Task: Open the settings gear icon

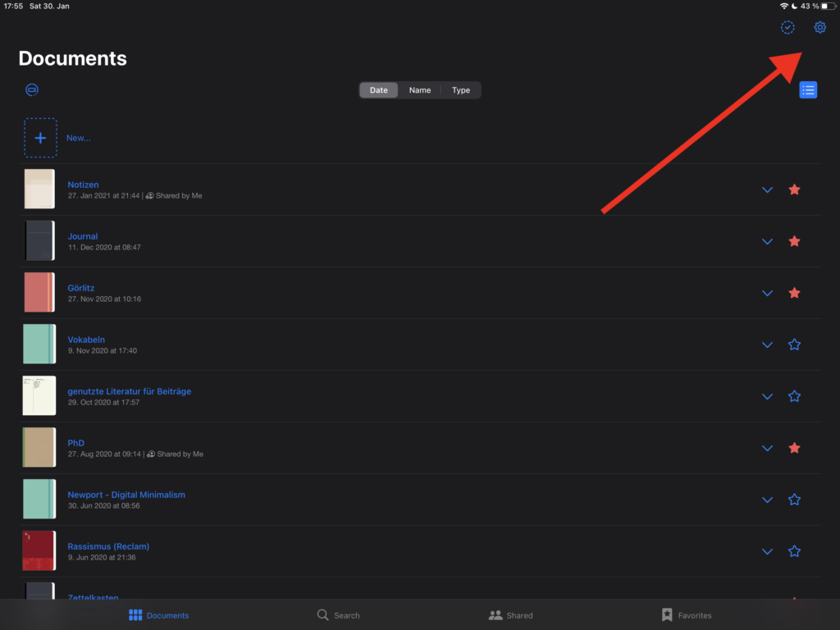Action: [819, 27]
